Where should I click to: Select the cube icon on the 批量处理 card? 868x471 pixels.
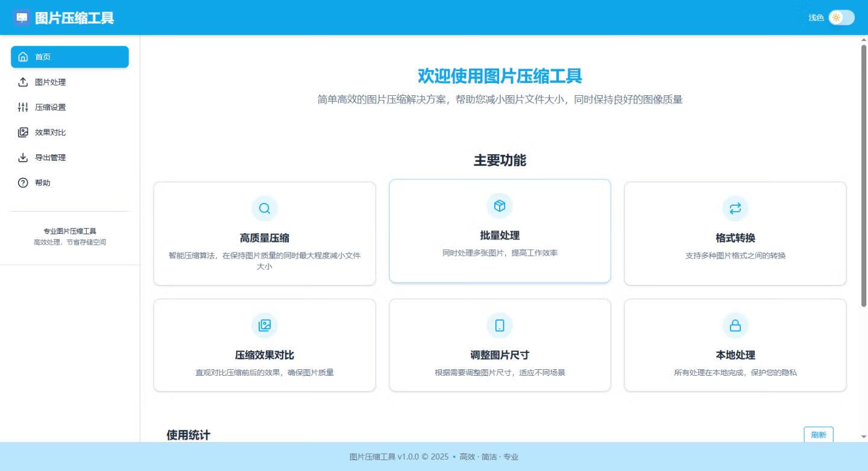point(499,205)
